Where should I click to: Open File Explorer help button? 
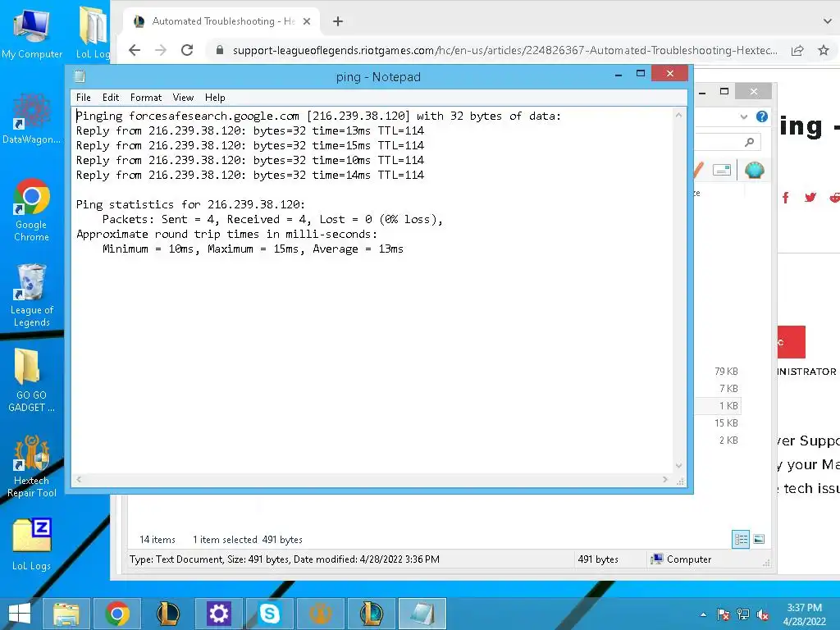pos(762,116)
